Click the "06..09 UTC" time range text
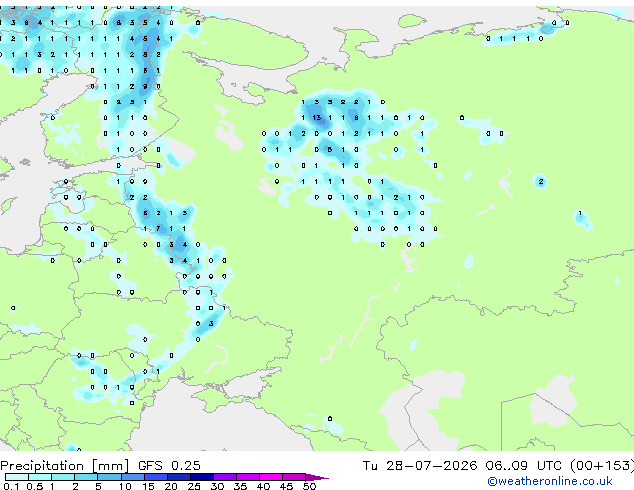The height and width of the screenshot is (490, 634). pos(523,466)
